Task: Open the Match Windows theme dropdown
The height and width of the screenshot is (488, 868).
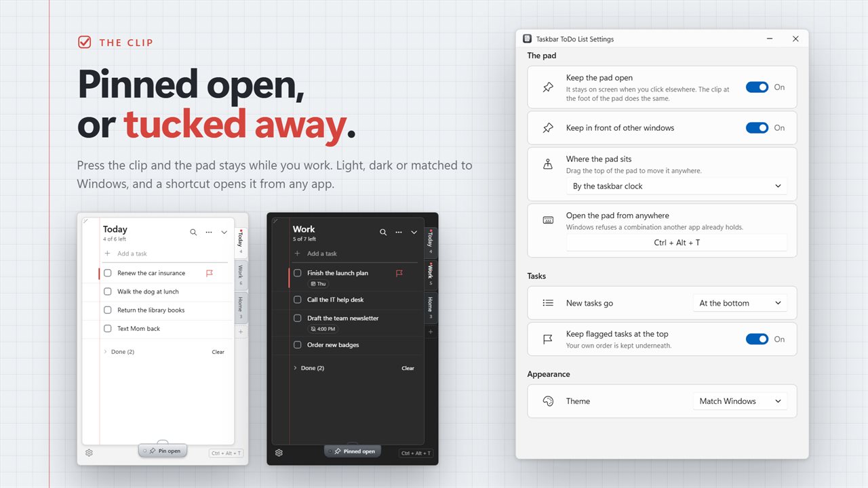Action: click(x=741, y=401)
